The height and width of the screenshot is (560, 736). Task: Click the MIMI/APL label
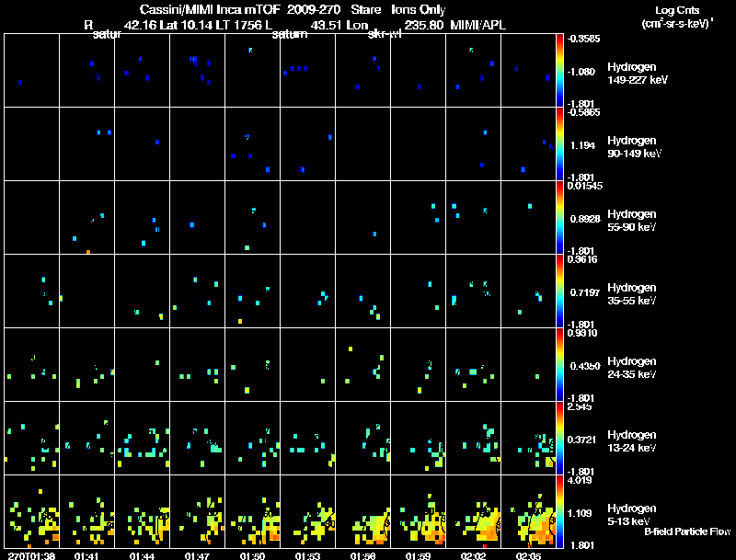[x=477, y=25]
